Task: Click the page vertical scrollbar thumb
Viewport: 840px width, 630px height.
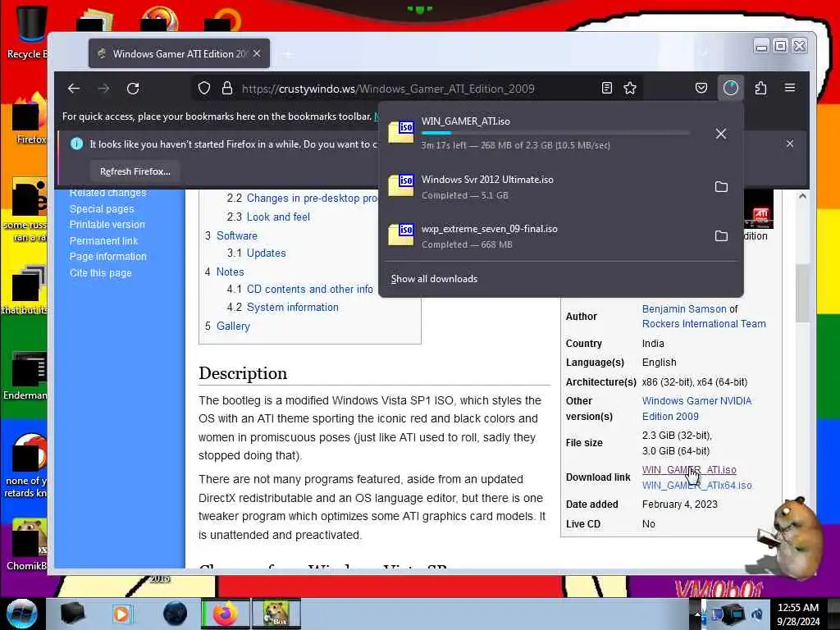Action: pos(802,294)
